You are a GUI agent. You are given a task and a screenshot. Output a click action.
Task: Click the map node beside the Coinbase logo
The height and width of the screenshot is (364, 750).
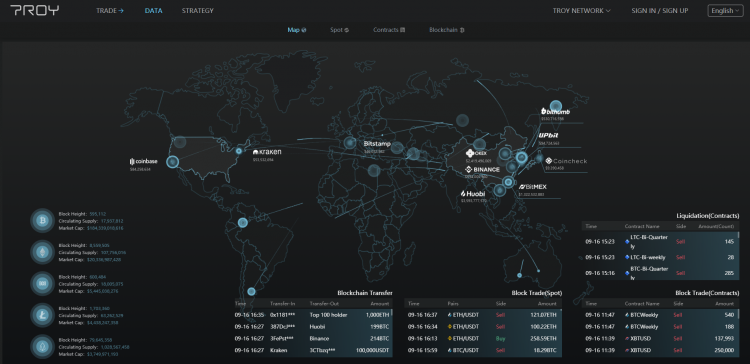tap(172, 162)
